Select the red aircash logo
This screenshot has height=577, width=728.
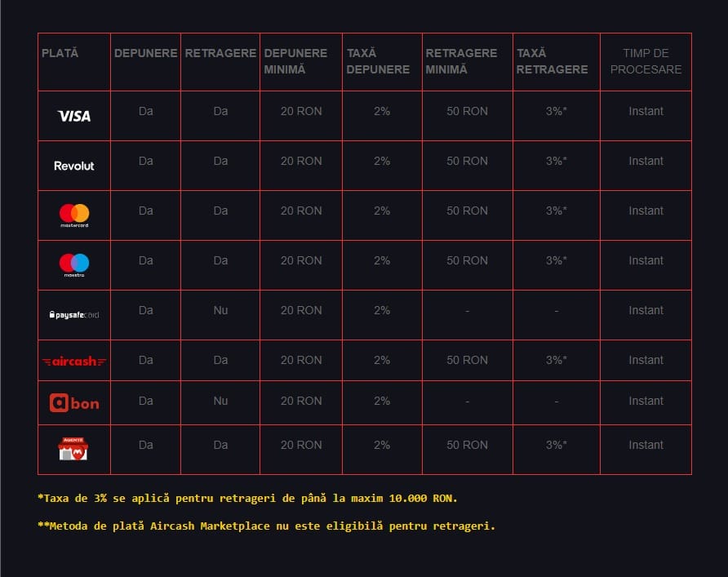tap(74, 361)
